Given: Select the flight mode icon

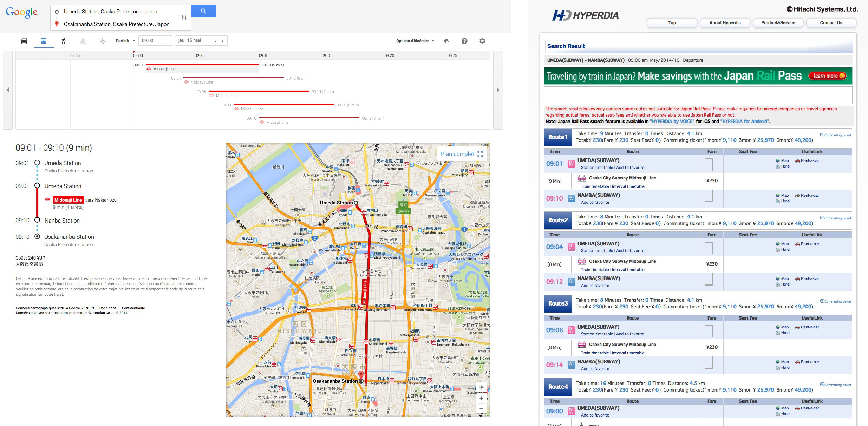Looking at the screenshot, I should 103,41.
